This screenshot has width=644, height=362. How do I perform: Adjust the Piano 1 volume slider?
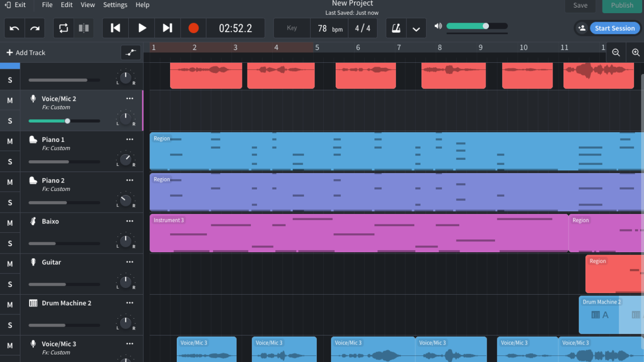point(64,162)
